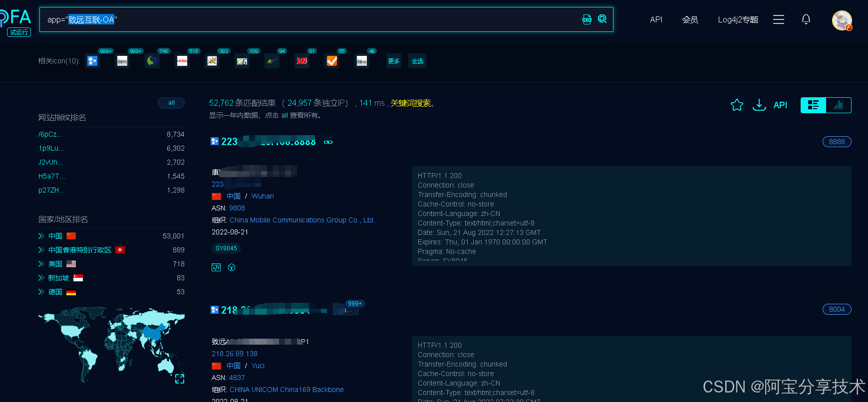868x402 pixels.
Task: Click China Mobile Communications Group organization link
Action: [x=302, y=220]
